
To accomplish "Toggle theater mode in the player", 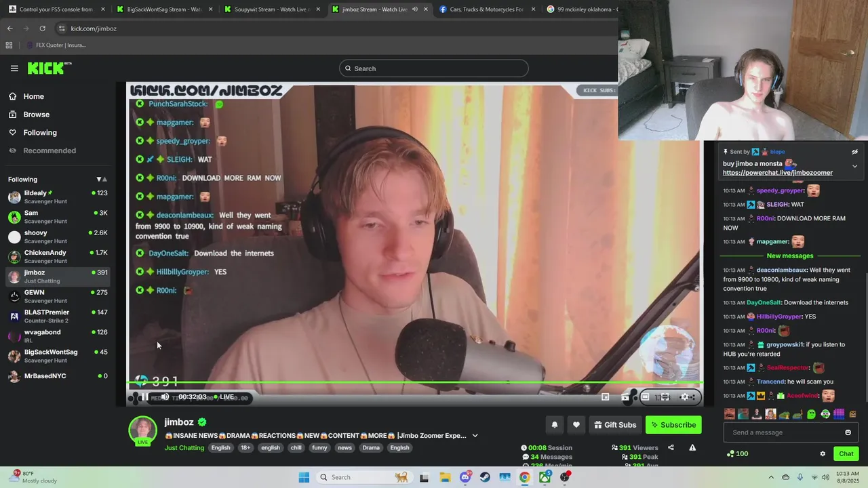I will click(645, 397).
